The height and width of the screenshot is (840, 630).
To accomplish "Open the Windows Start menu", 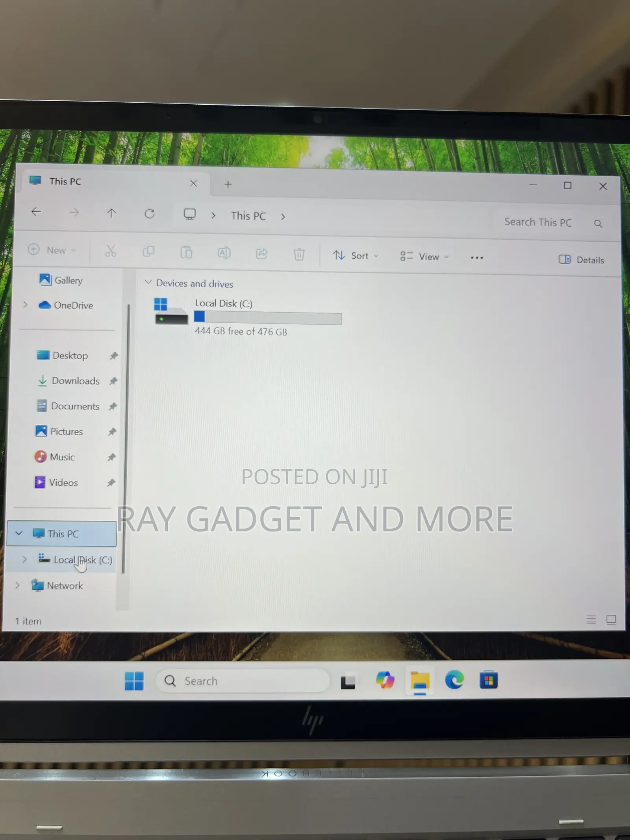I will 134,681.
